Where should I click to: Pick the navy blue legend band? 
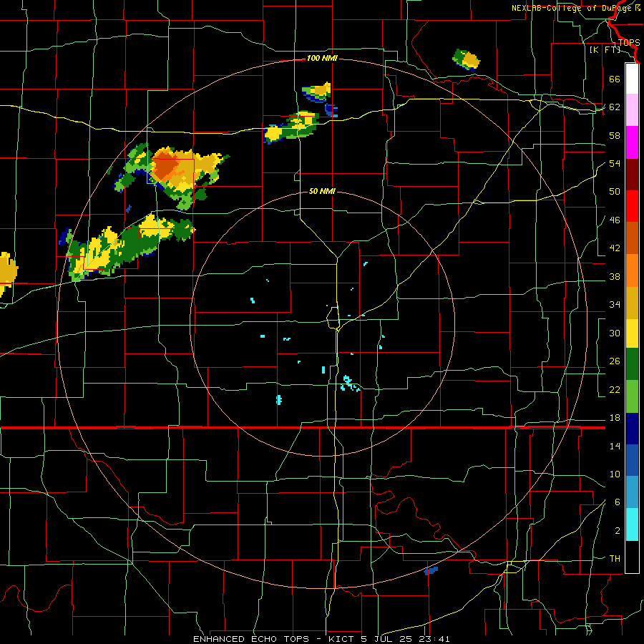[632, 429]
